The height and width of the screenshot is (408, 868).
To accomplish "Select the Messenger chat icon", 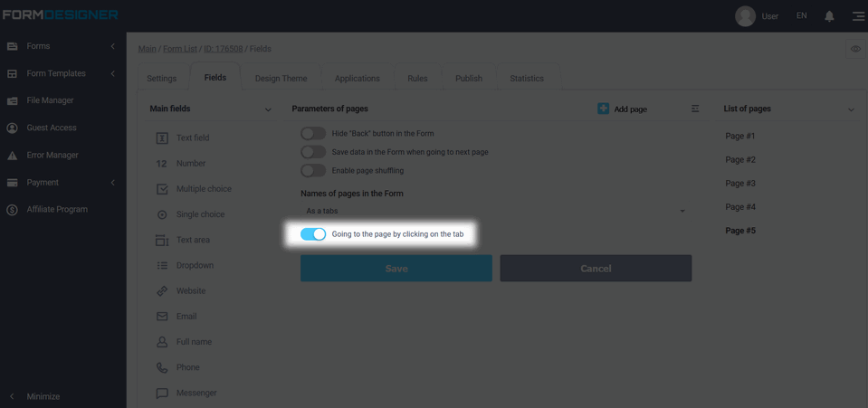I will click(x=162, y=394).
